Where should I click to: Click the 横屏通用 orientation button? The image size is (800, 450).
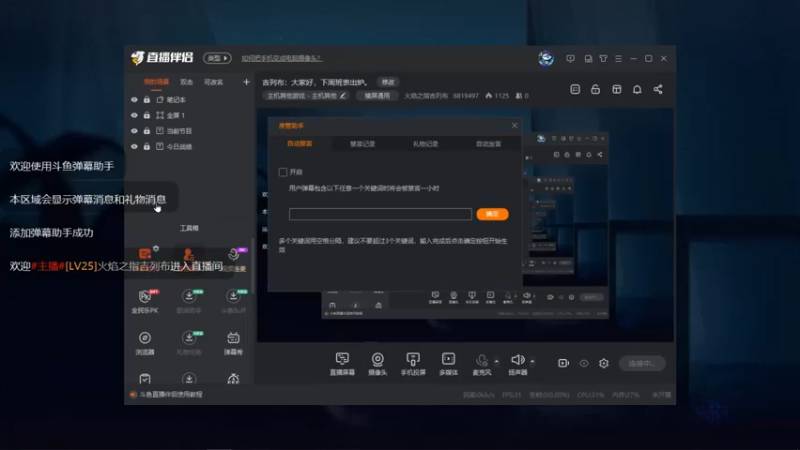click(377, 96)
